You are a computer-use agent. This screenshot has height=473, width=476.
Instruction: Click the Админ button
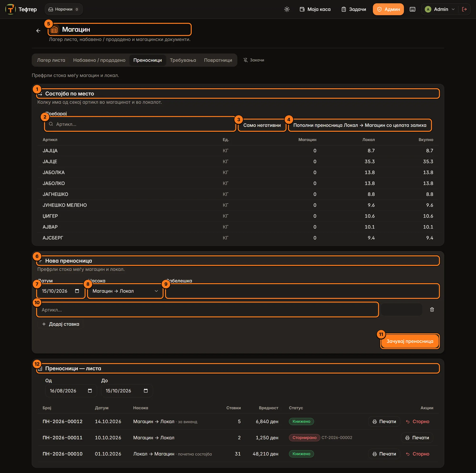[388, 9]
